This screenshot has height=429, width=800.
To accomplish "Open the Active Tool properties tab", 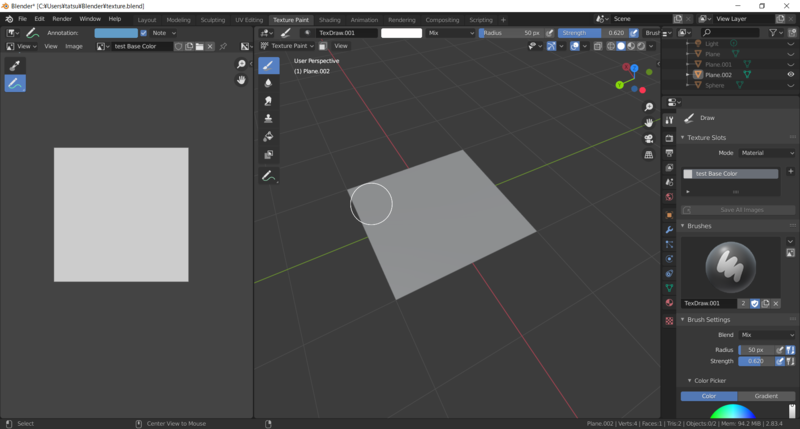I will (669, 120).
